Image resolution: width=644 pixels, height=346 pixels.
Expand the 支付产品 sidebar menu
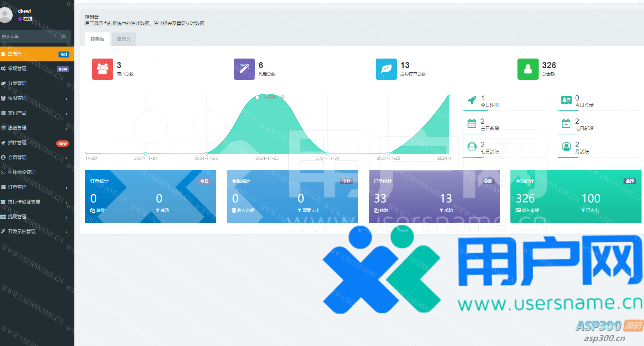tap(35, 113)
